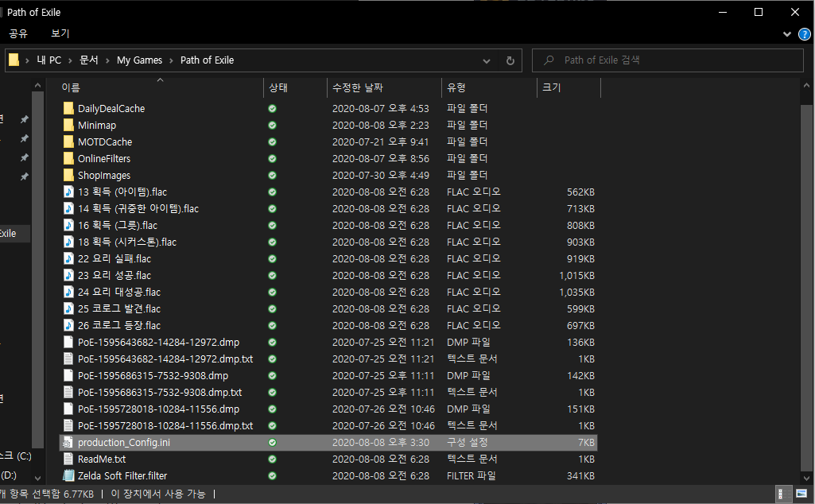Open the Help question mark icon
The image size is (815, 504).
(x=804, y=34)
